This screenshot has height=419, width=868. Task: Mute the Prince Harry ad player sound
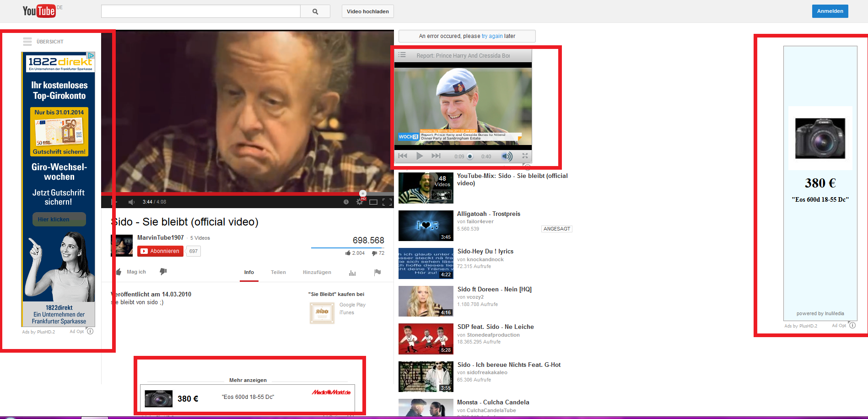pyautogui.click(x=507, y=156)
